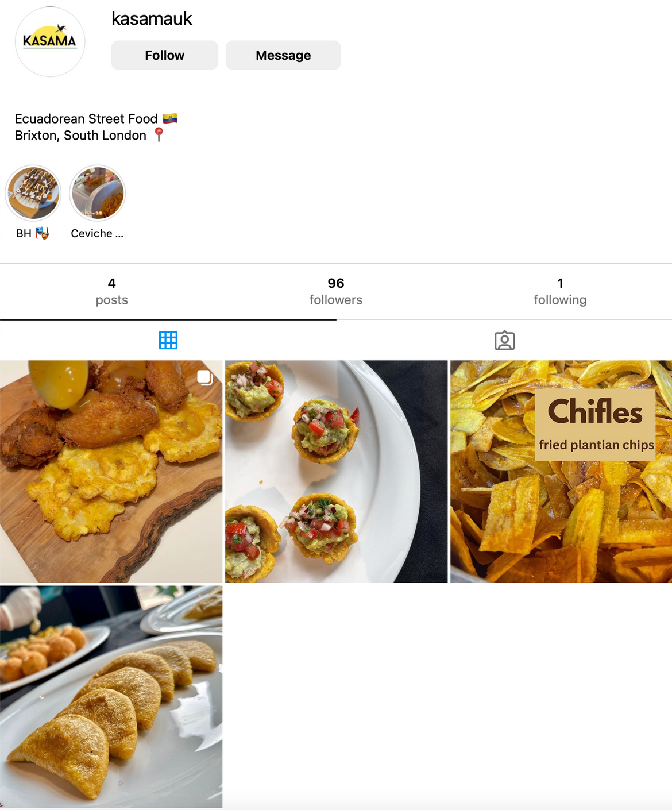Click the red location pin emoji
The width and height of the screenshot is (672, 810).
(x=159, y=135)
